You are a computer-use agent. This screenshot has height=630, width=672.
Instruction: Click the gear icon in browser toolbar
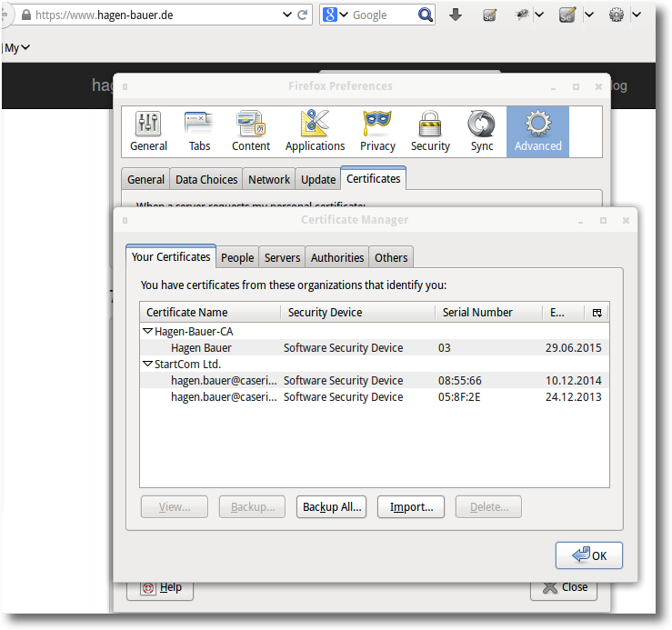point(617,15)
